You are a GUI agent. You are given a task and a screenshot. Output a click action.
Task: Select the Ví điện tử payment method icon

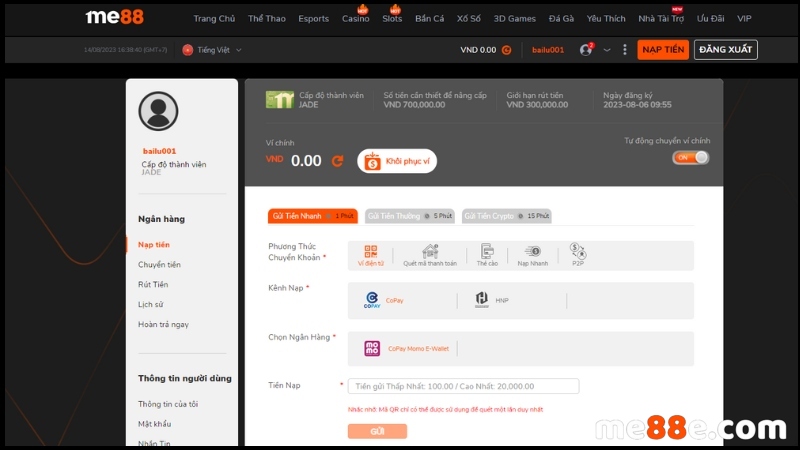(x=371, y=255)
